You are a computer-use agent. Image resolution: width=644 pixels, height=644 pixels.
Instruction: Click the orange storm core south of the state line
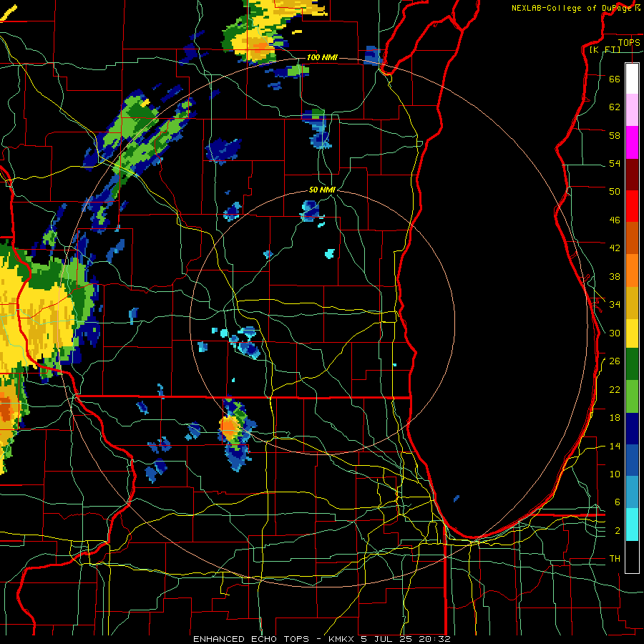[229, 427]
